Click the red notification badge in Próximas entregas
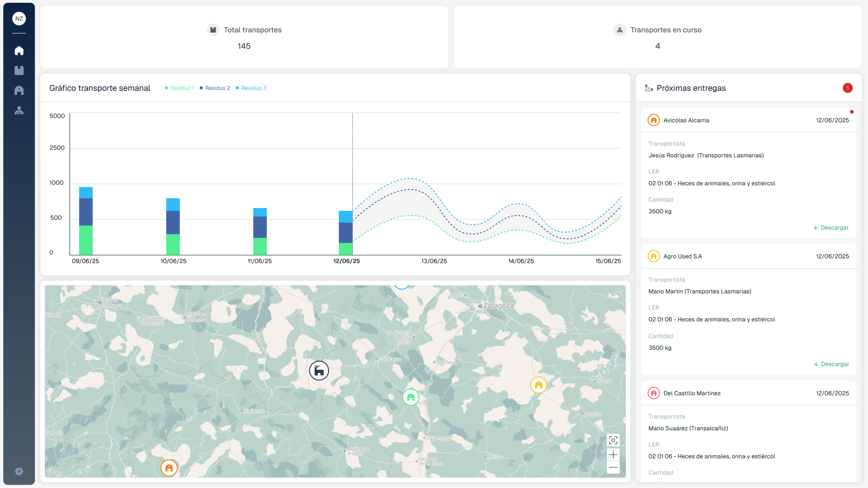 coord(847,88)
